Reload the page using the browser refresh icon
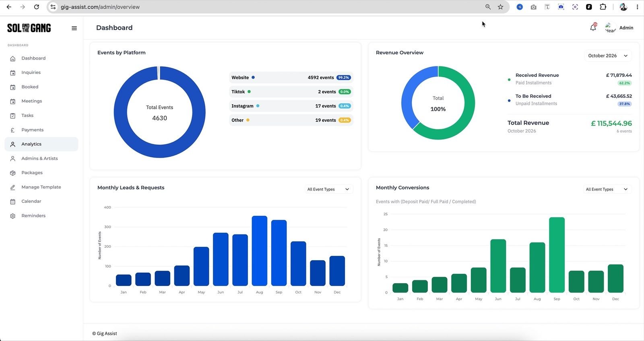644x341 pixels. (x=37, y=7)
